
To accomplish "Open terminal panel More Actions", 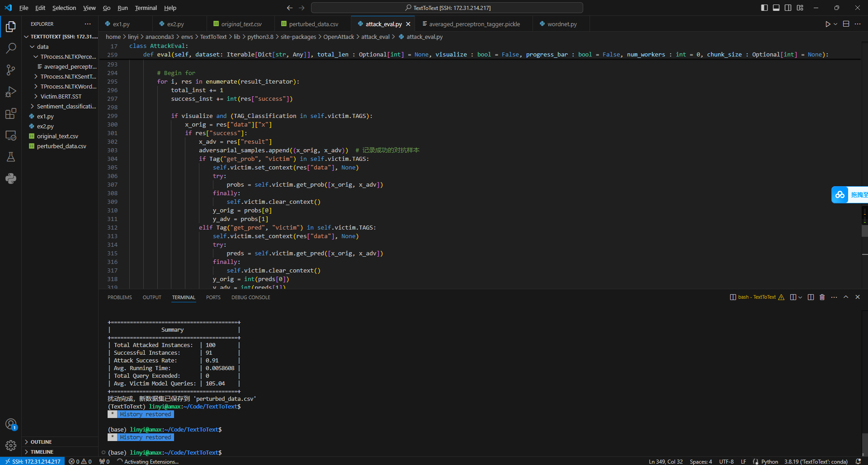I will (x=834, y=297).
